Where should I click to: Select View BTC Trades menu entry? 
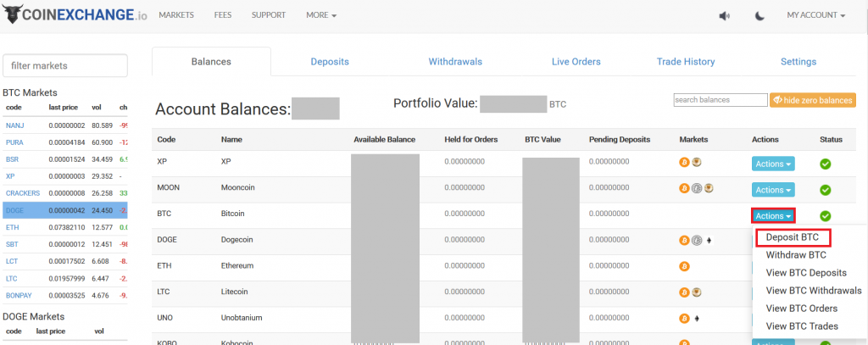tap(802, 326)
